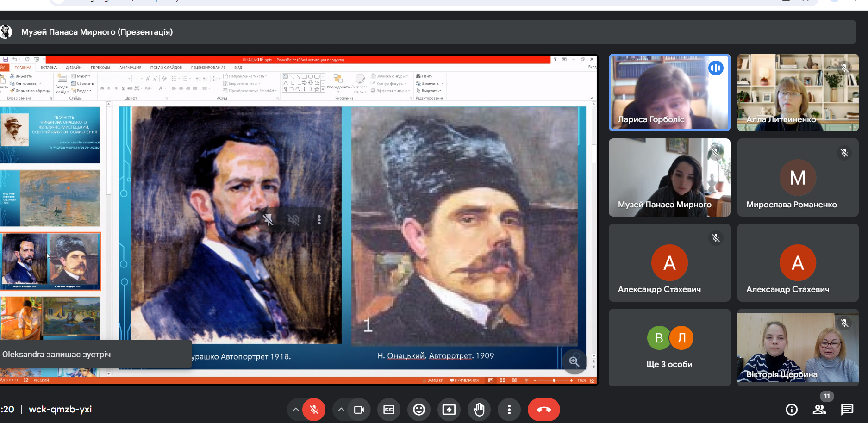Screen dimensions: 868x423
Task: Toggle italic К formatting
Action: tap(109, 88)
